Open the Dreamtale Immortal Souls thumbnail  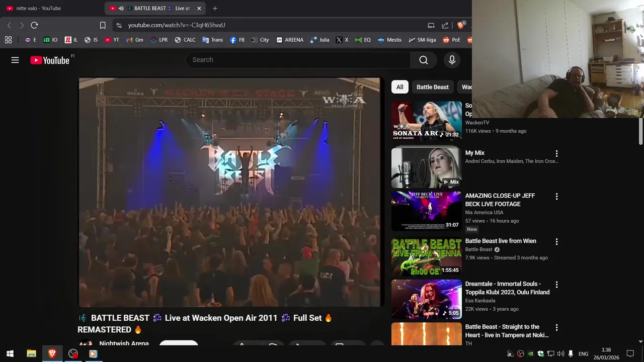(x=427, y=300)
